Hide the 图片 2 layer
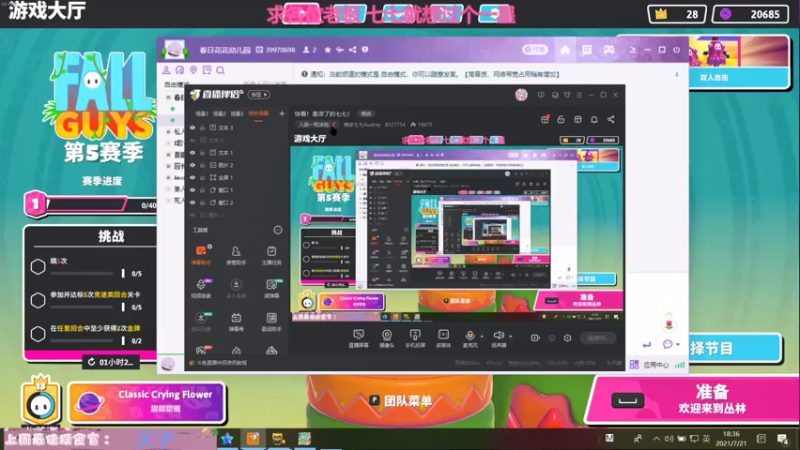 [192, 165]
